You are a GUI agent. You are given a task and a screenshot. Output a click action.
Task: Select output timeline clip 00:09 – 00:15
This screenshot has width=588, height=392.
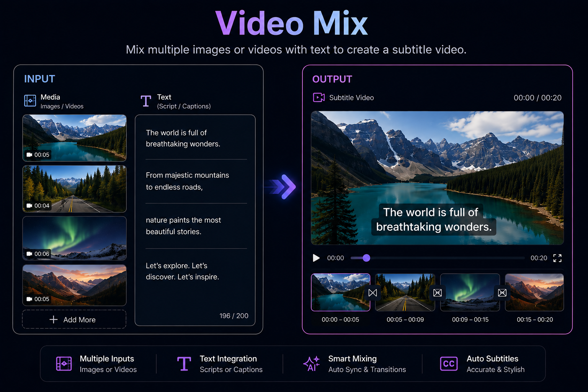click(x=470, y=292)
